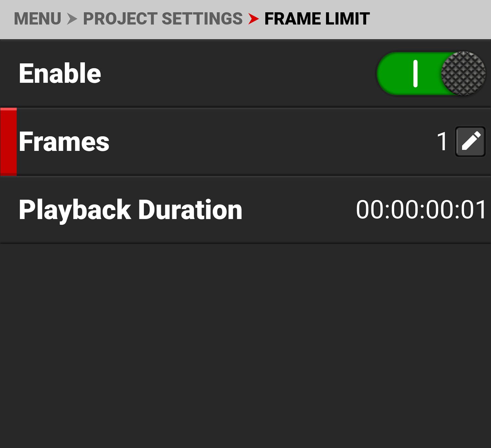
Task: Click the red highlight bar beside Frames
Action: (9, 142)
